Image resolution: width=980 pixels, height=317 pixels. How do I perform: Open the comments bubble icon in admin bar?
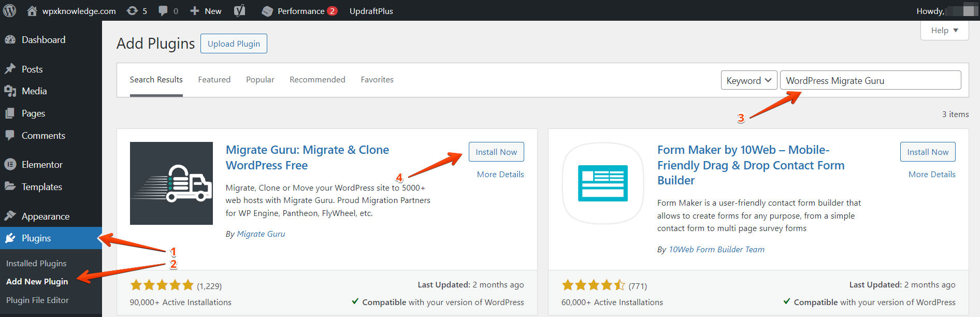click(163, 11)
